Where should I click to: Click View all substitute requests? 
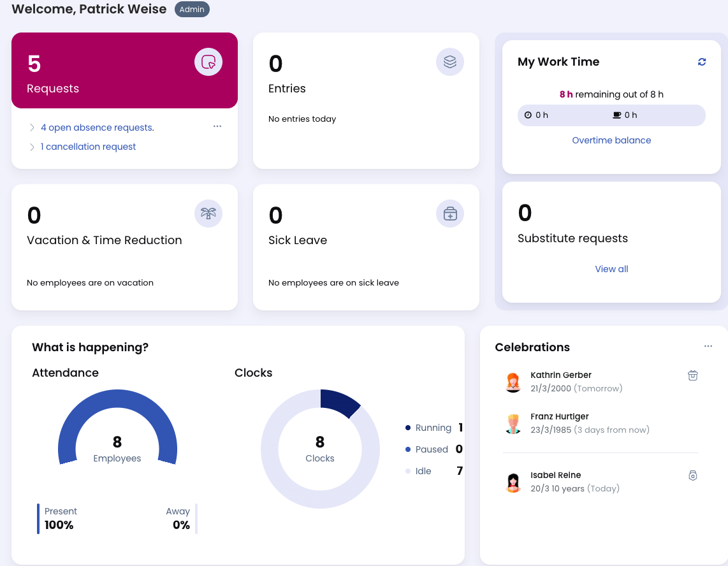[x=611, y=269]
